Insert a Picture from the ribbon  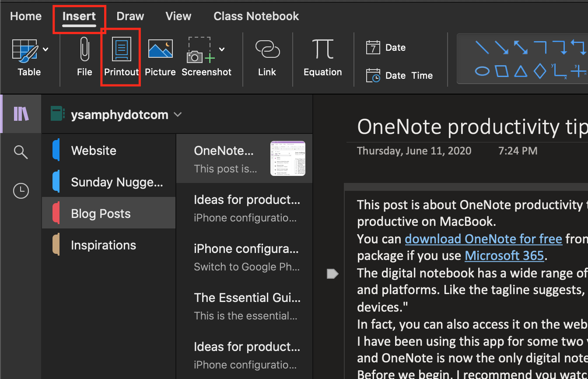160,57
